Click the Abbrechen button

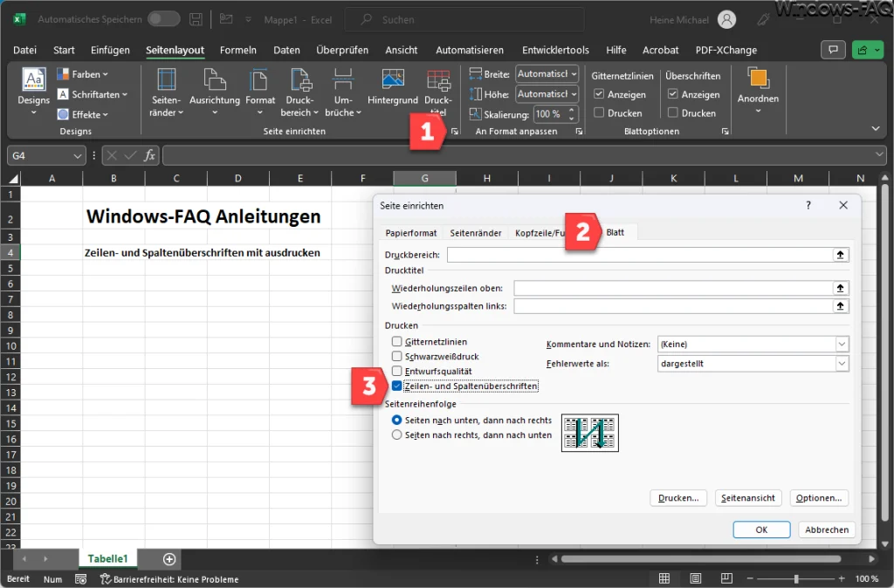[827, 530]
